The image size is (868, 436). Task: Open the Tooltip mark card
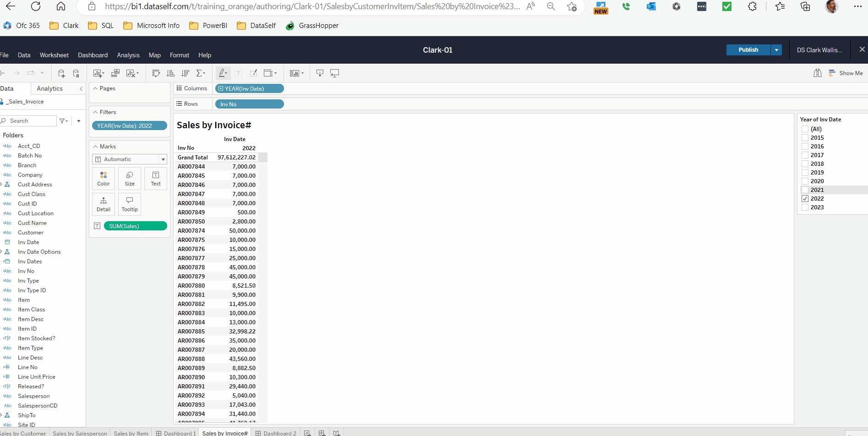(x=130, y=204)
